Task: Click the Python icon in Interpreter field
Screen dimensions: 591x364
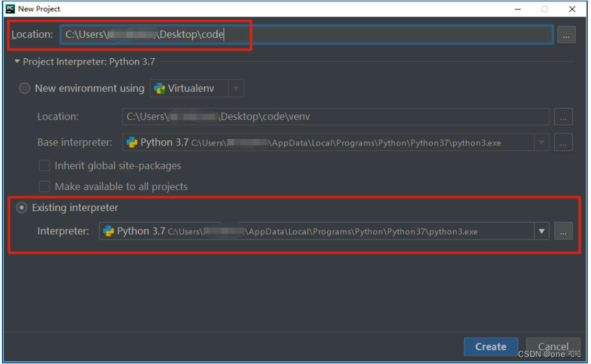Action: click(109, 231)
